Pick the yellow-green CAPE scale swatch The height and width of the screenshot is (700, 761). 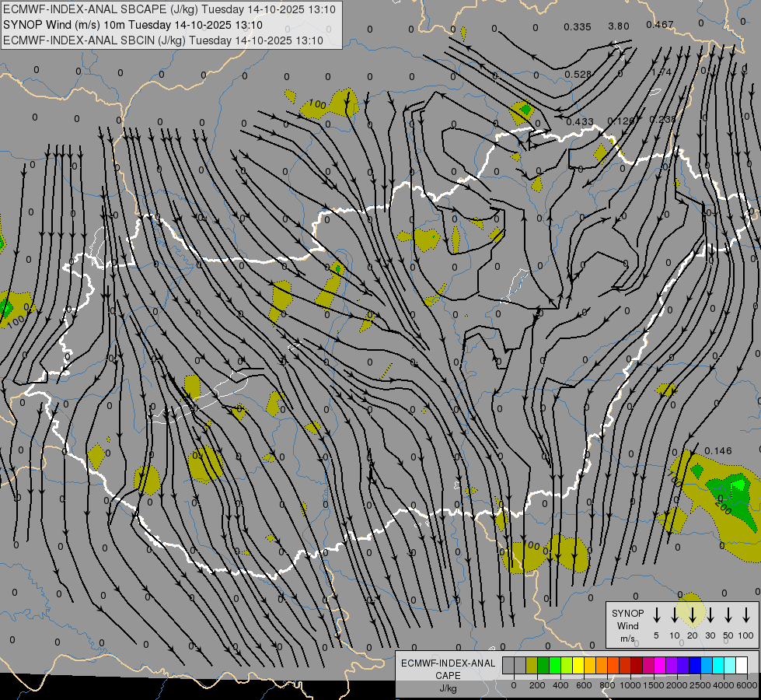coord(567,665)
